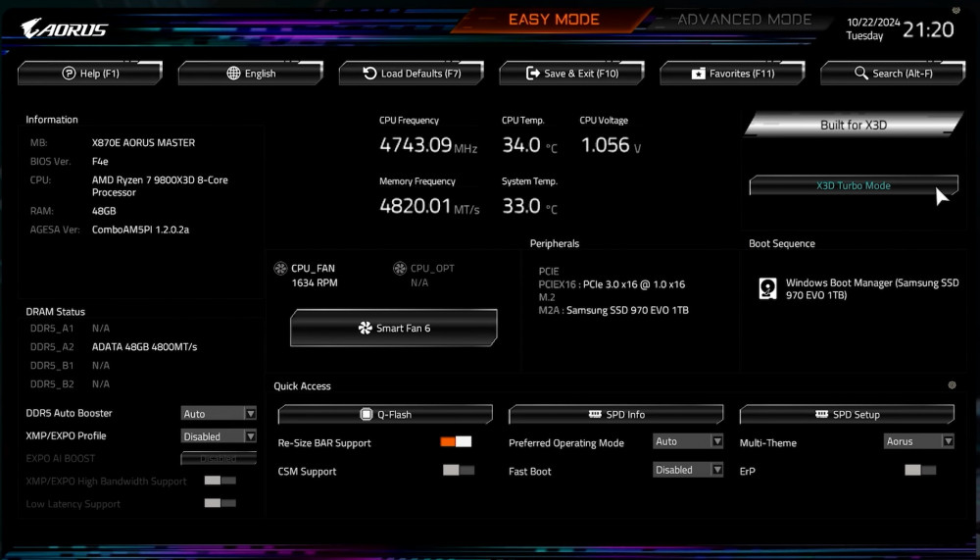This screenshot has width=980, height=560.
Task: Switch to Advanced Mode tab
Action: (x=745, y=20)
